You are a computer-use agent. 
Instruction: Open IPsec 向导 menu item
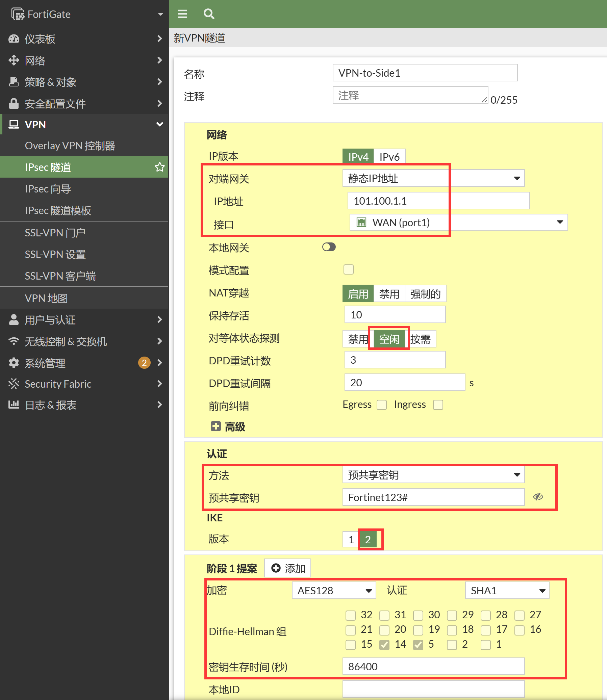point(48,189)
